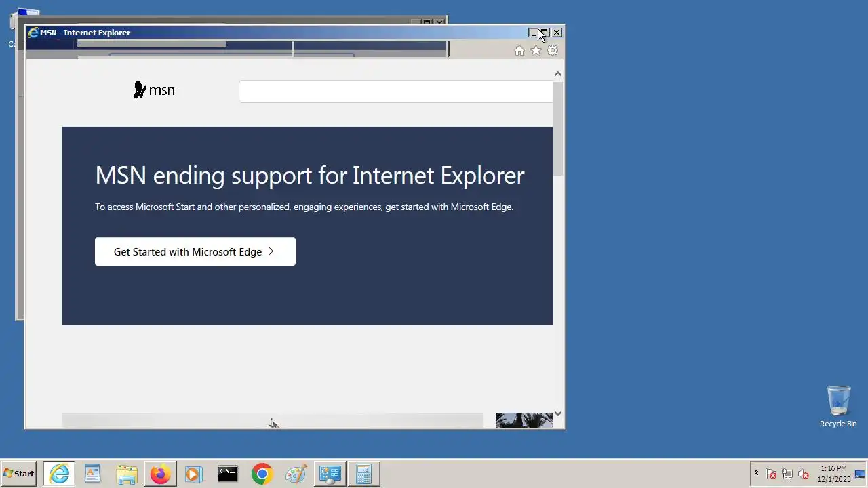868x488 pixels.
Task: Click the Show Desktop icon at taskbar end
Action: tap(860, 474)
